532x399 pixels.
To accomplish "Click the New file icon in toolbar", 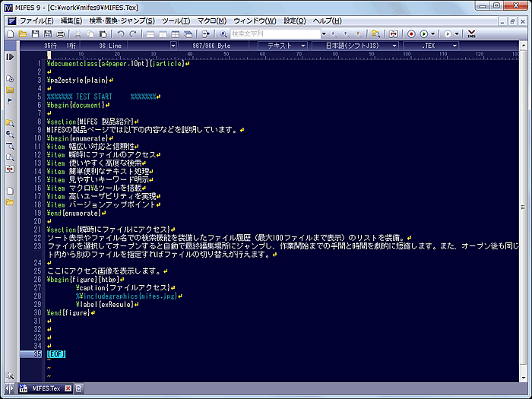I will click(x=10, y=34).
